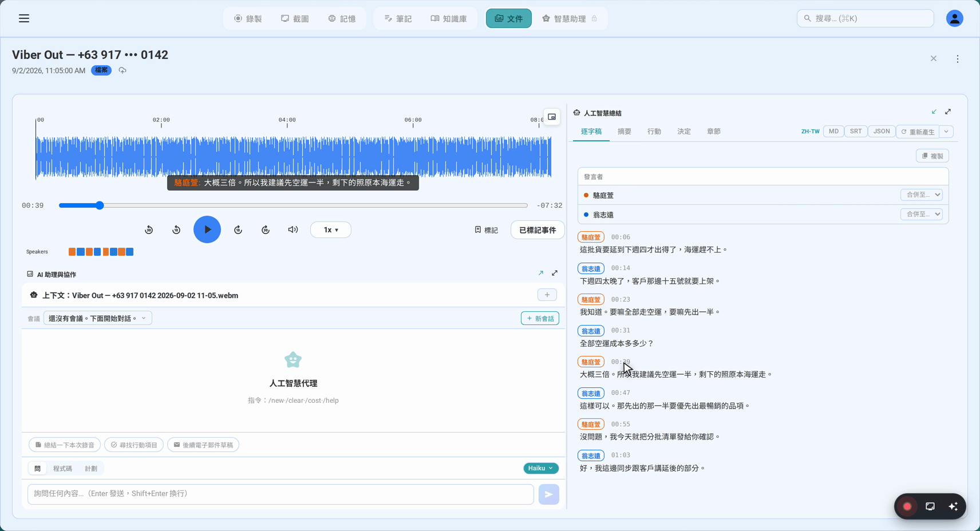Mute the audio volume
The image size is (980, 531).
pos(293,229)
